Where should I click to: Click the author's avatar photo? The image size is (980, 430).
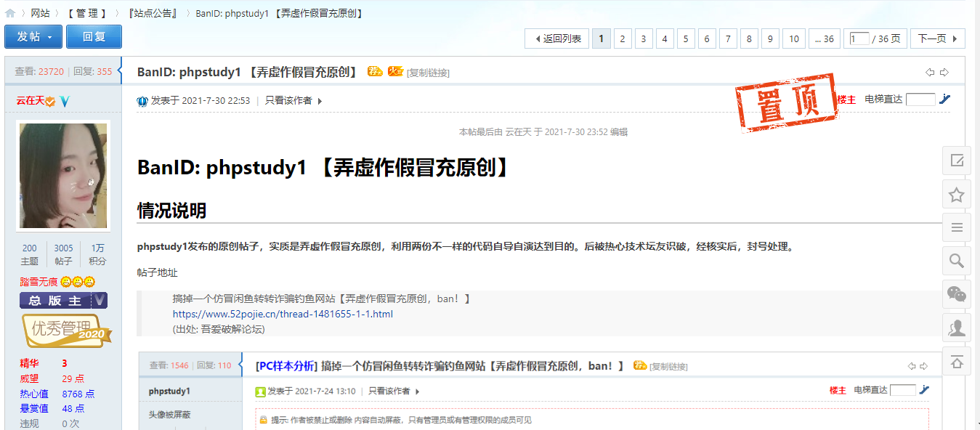[63, 175]
